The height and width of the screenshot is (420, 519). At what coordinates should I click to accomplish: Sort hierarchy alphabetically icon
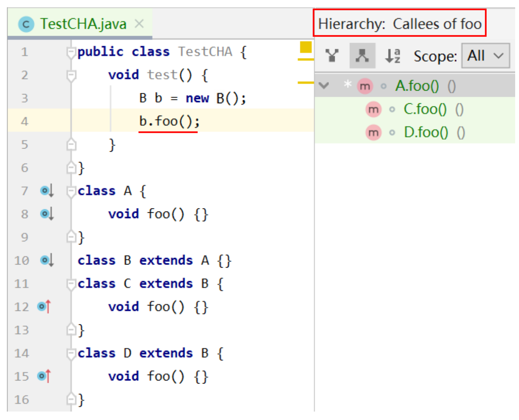click(393, 56)
